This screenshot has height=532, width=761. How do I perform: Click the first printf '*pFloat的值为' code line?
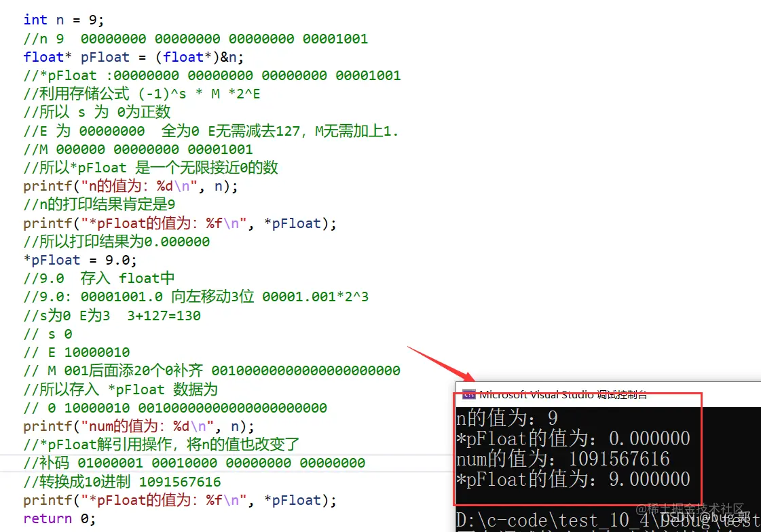(180, 223)
